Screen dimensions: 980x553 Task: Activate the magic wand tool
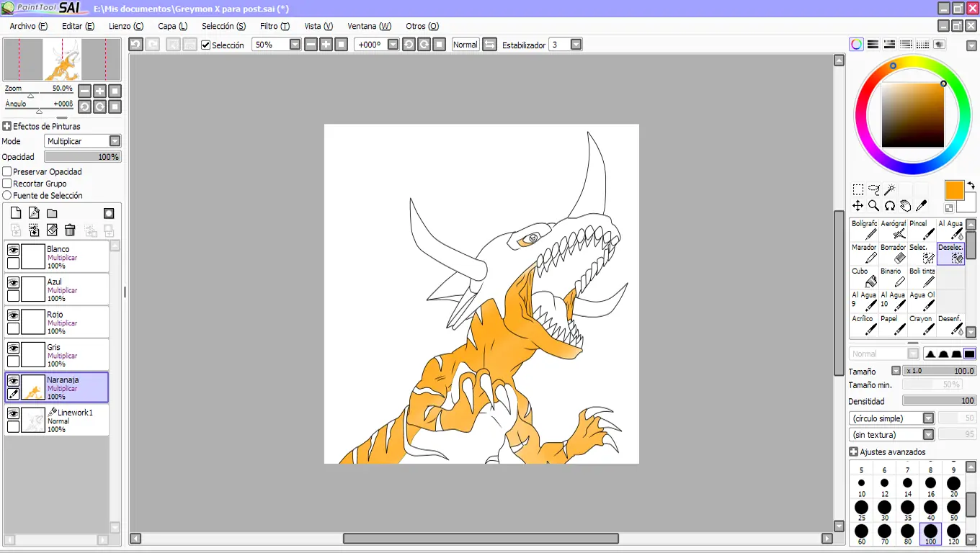[889, 190]
